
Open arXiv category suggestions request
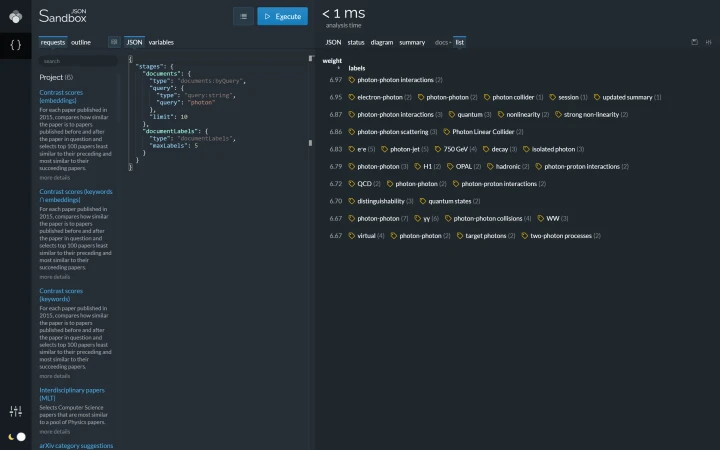(76, 445)
